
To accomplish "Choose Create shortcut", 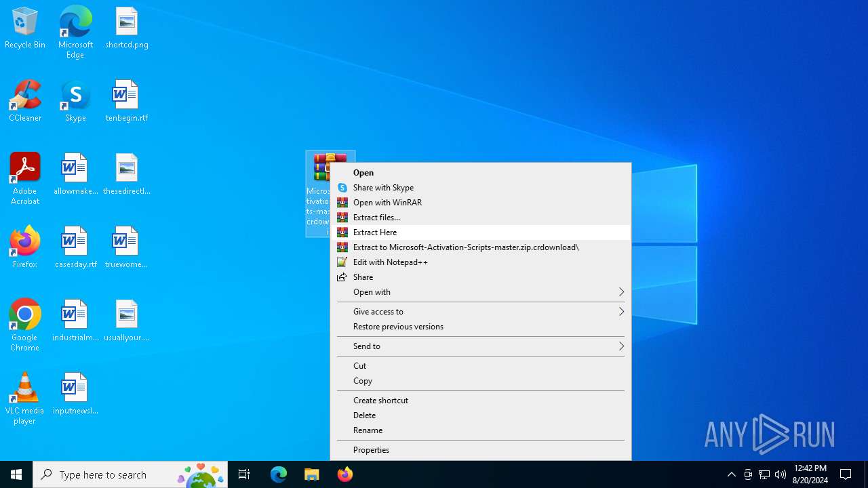I will [480, 401].
